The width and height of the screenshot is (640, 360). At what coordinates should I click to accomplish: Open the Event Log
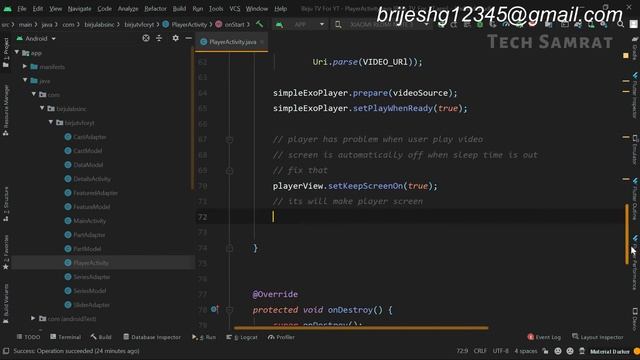(544, 337)
